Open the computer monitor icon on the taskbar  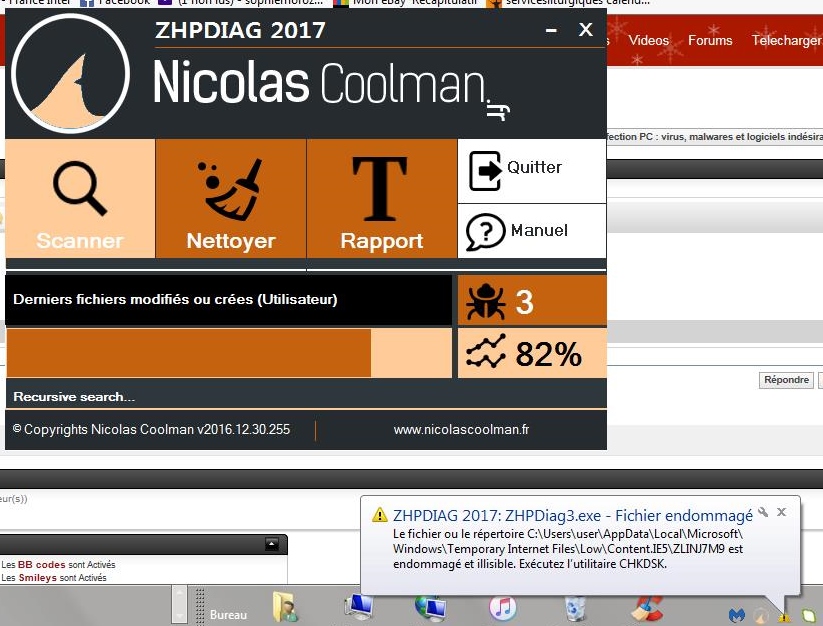pyautogui.click(x=359, y=608)
